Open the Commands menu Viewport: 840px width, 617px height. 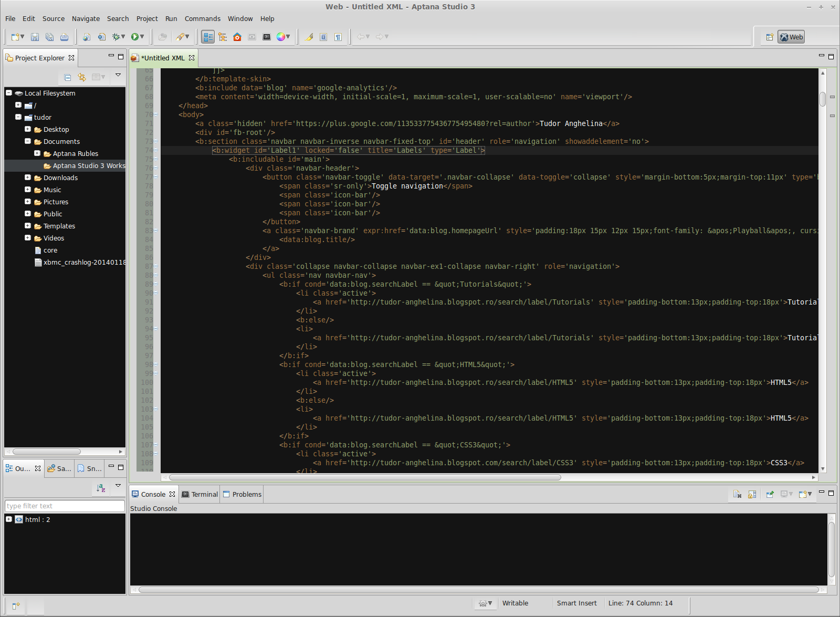(202, 18)
